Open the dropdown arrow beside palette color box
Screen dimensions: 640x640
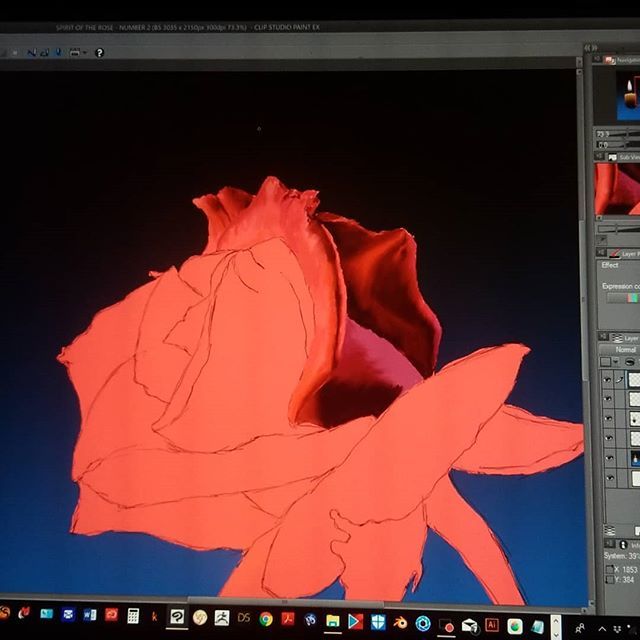[x=616, y=362]
